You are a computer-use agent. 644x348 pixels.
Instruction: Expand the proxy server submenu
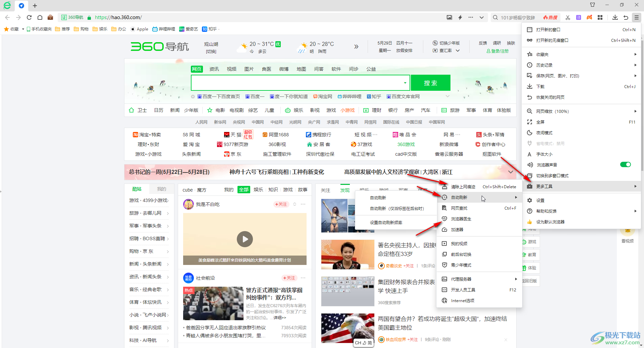[516, 279]
